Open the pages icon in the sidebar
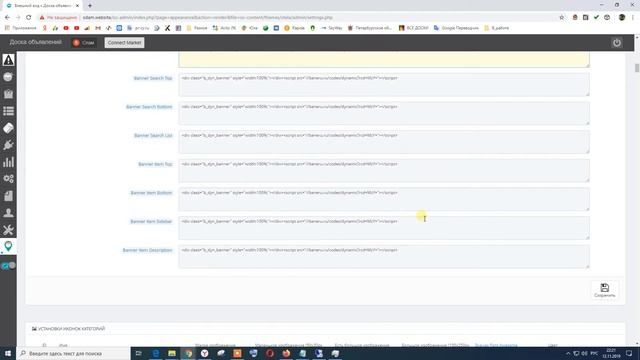This screenshot has width=640, height=360. pyautogui.click(x=8, y=196)
